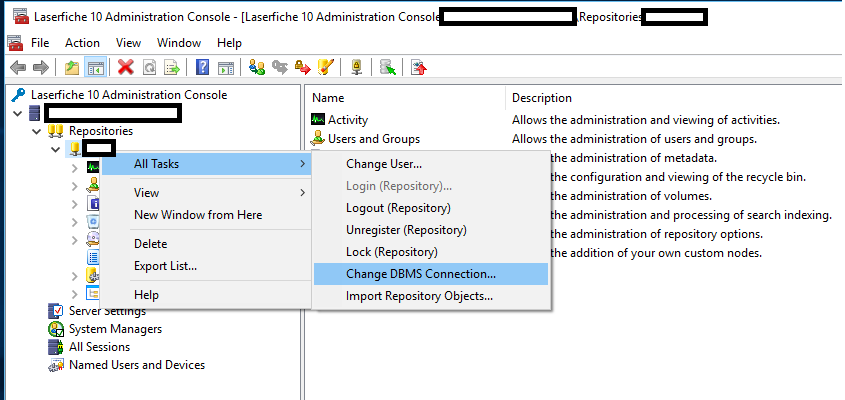
Task: Click the Users and Groups icon in list
Action: (318, 139)
